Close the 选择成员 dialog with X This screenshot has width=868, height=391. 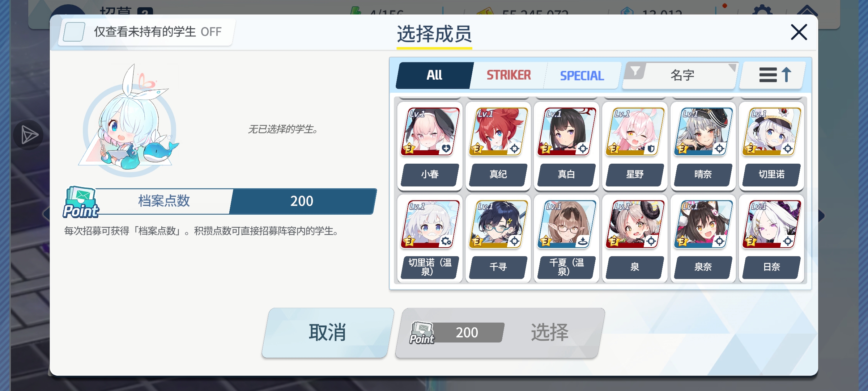pos(799,32)
